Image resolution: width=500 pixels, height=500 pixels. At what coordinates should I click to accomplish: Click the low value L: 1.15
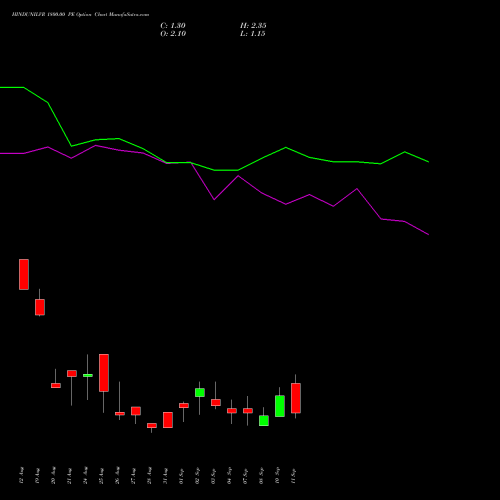[x=253, y=34]
